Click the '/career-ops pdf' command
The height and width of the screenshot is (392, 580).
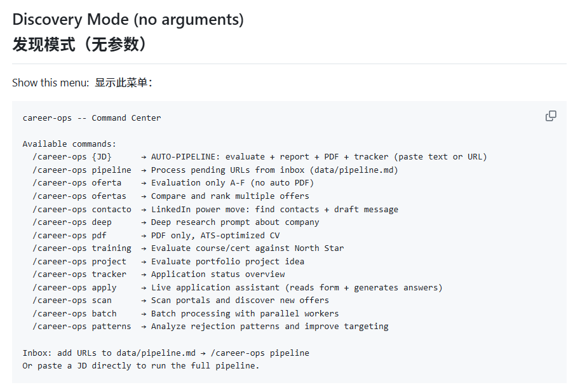(x=69, y=236)
